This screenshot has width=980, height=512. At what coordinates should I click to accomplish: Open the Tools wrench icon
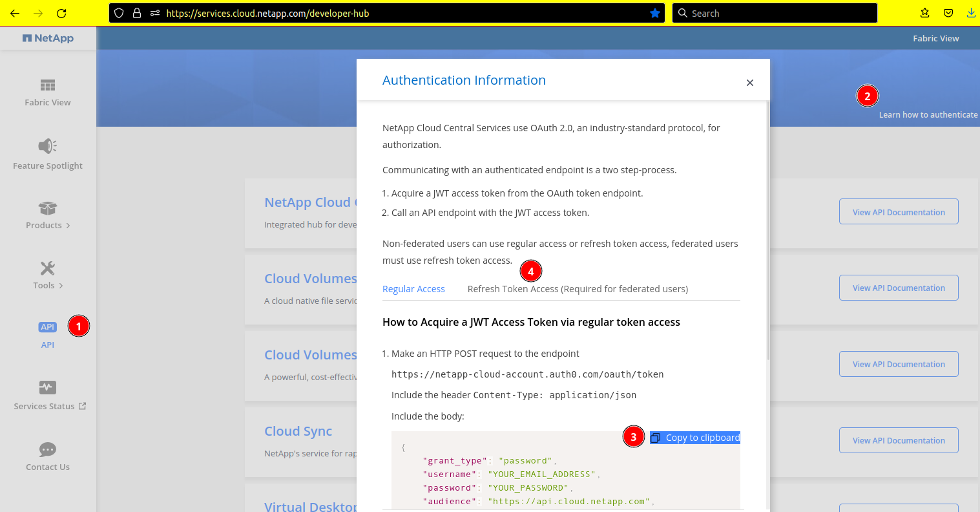48,268
